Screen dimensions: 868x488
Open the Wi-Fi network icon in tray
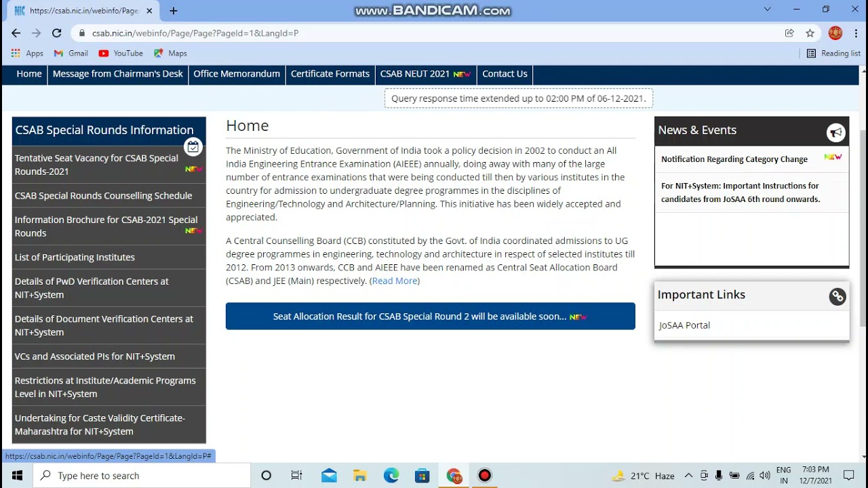750,476
